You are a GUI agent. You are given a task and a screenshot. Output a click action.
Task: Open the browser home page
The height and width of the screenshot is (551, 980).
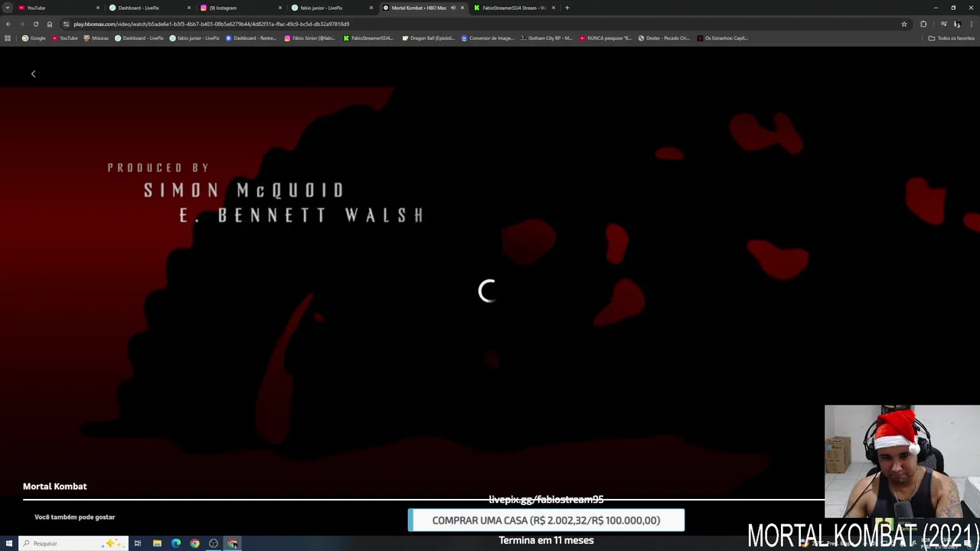coord(50,24)
